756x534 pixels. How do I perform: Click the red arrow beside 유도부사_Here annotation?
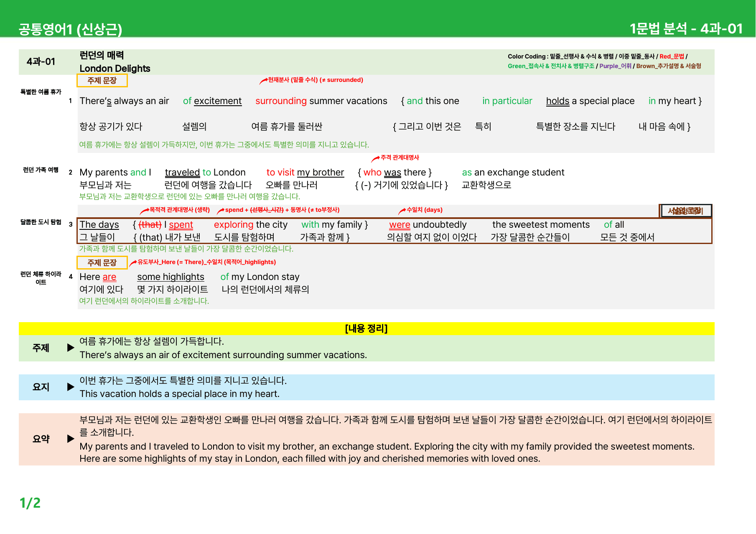point(133,263)
